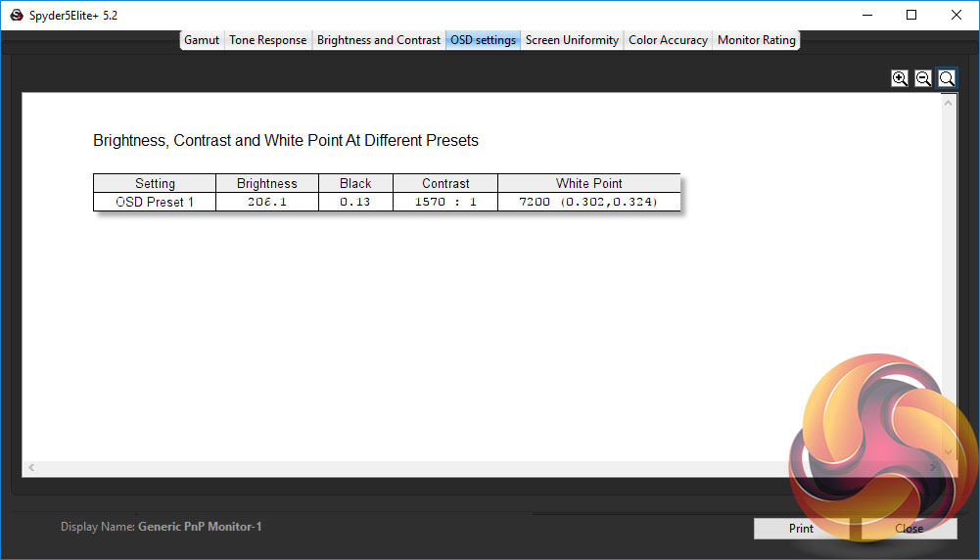Open the Gamut tab
The width and height of the screenshot is (980, 560).
(x=202, y=40)
